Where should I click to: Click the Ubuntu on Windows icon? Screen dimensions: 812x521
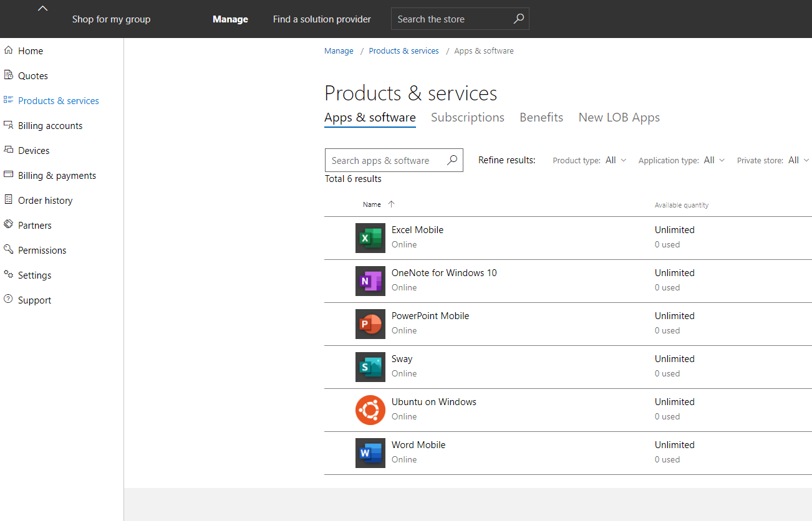(370, 410)
